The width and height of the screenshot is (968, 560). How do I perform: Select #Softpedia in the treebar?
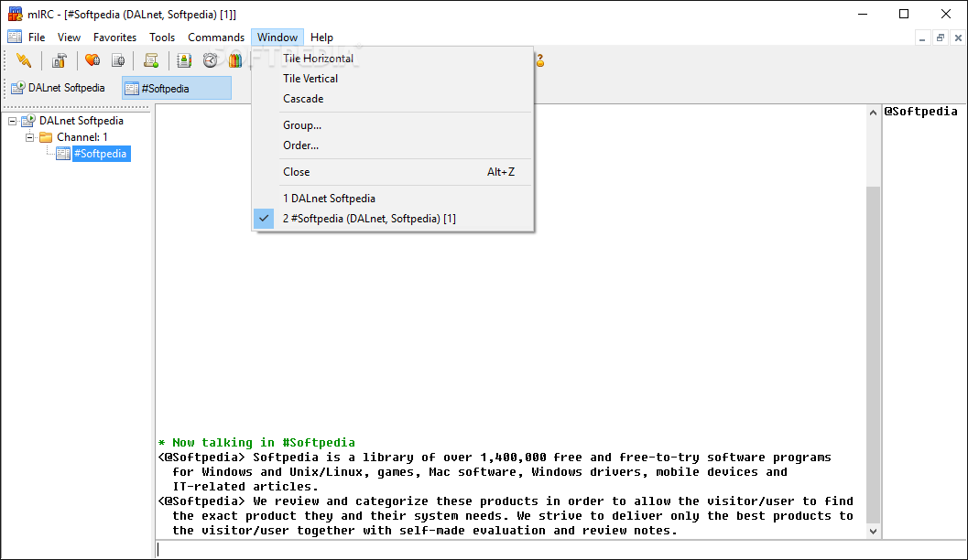click(102, 154)
